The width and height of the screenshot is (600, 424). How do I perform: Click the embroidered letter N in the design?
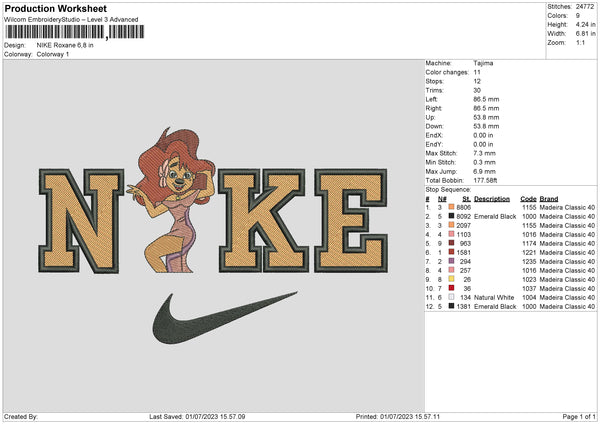pos(81,221)
